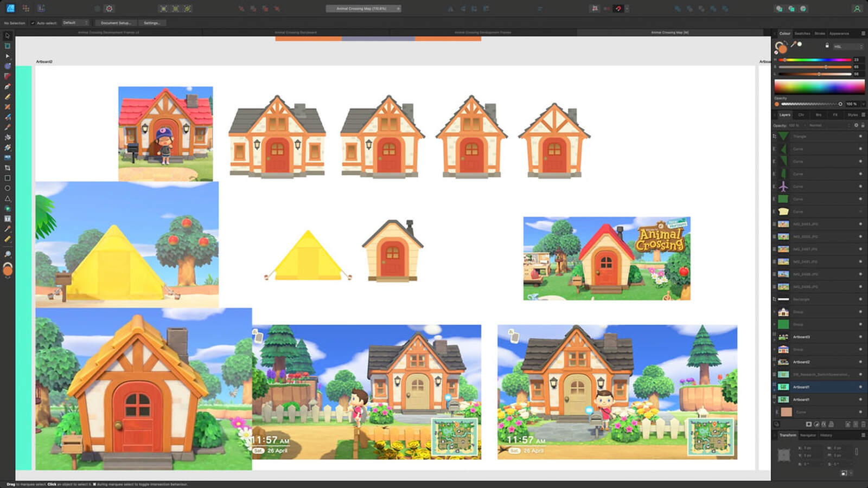
Task: Click the colour Opacity slider
Action: [x=811, y=104]
